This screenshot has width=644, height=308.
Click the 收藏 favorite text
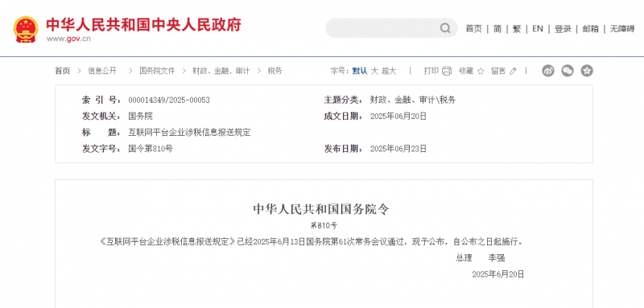pyautogui.click(x=466, y=71)
